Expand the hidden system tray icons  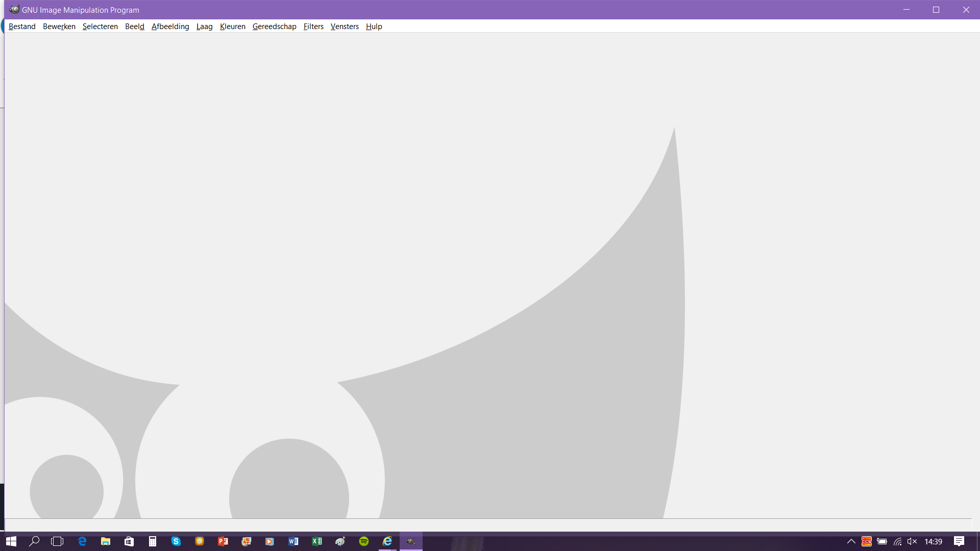coord(851,541)
